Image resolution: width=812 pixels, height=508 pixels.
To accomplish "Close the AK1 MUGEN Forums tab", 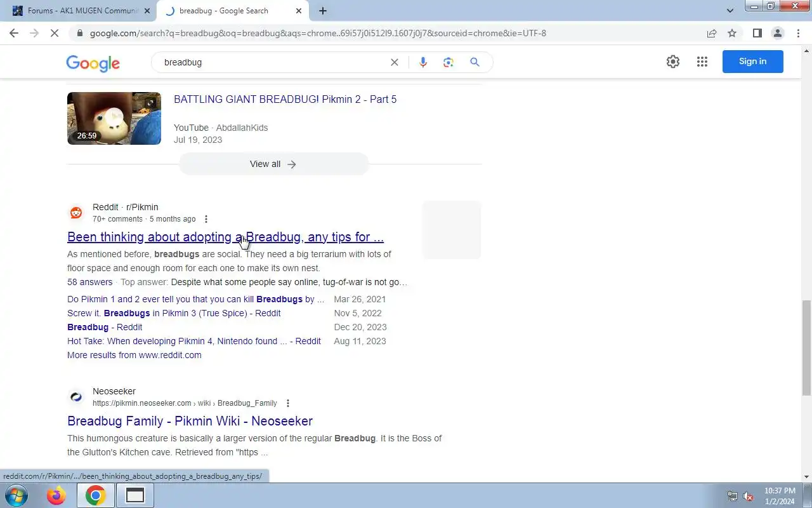I will 147,11.
